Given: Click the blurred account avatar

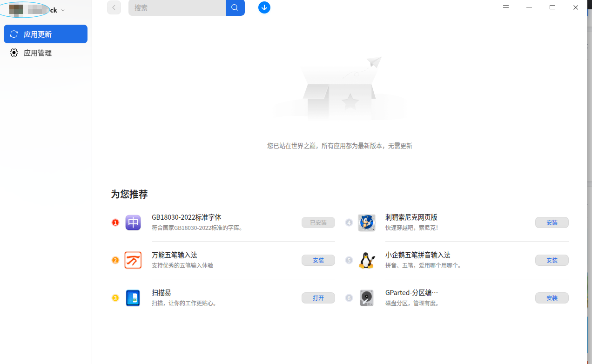Looking at the screenshot, I should pos(16,10).
